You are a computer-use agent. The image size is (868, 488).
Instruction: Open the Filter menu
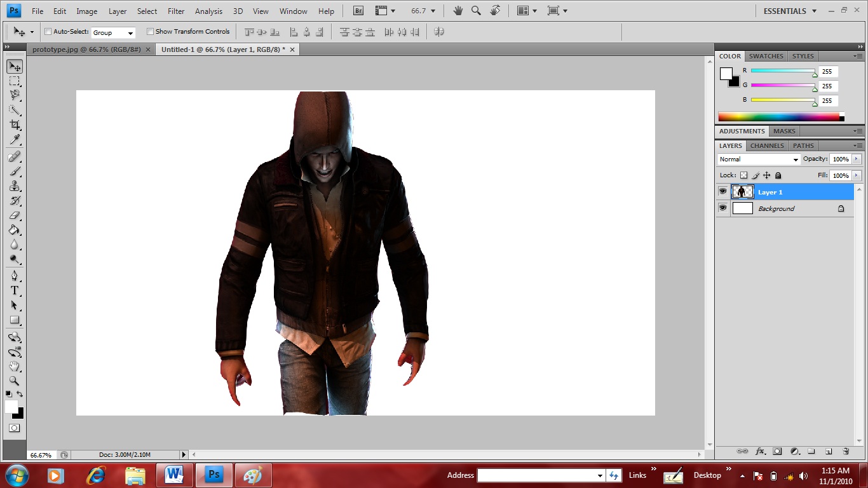tap(176, 11)
